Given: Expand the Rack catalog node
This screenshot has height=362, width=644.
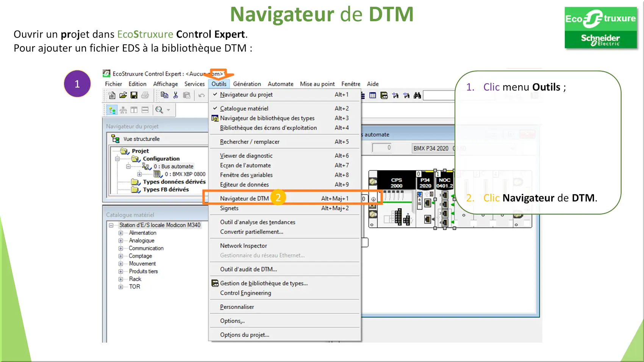Looking at the screenshot, I should [x=120, y=279].
